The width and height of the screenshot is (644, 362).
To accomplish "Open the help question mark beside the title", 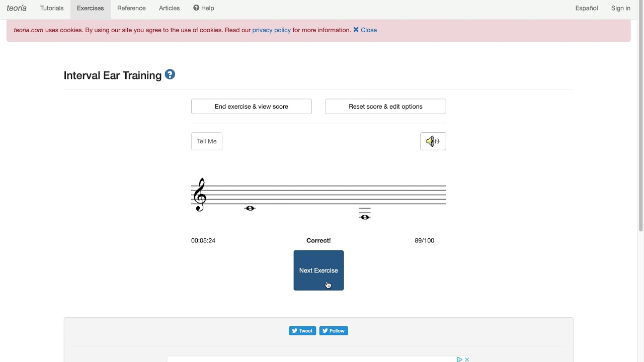I will tap(170, 75).
